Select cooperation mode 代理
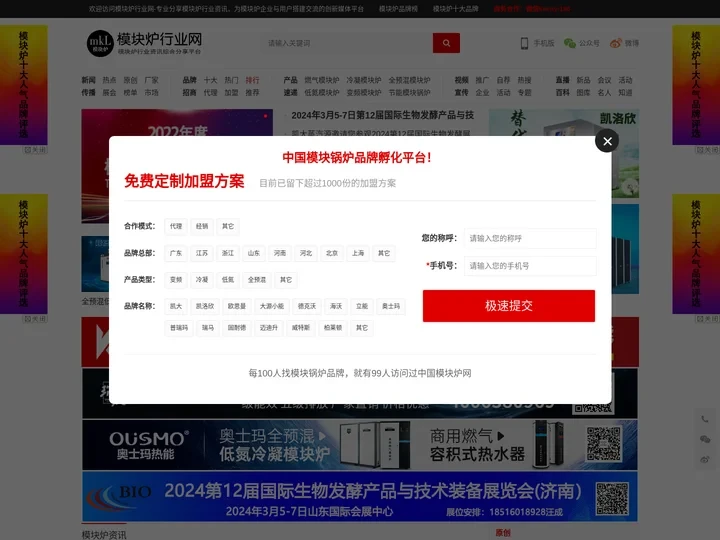Viewport: 720px width, 540px height. [176, 226]
